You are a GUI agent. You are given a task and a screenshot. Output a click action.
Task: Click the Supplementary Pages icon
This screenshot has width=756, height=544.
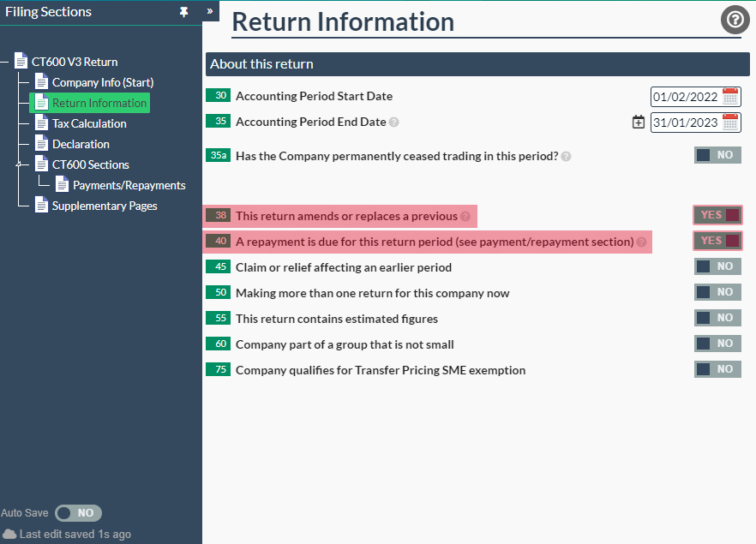pos(41,206)
